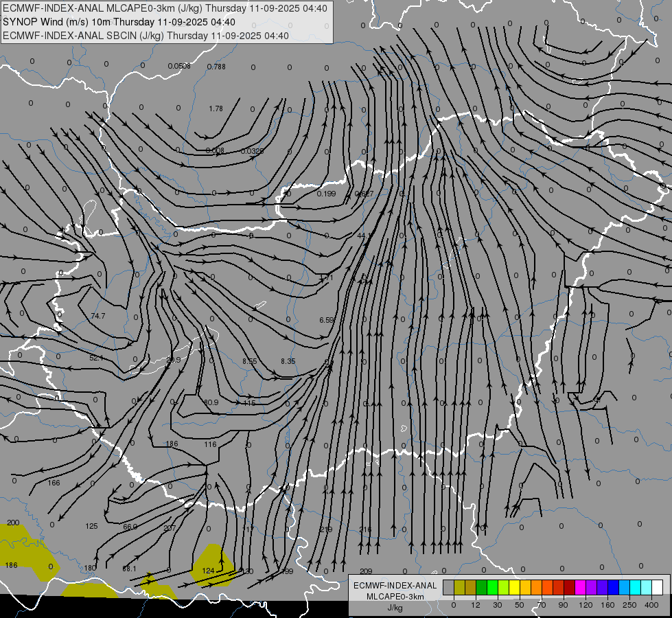Click the value '200' on the yellow patch
Image resolution: width=672 pixels, height=618 pixels.
tap(13, 523)
